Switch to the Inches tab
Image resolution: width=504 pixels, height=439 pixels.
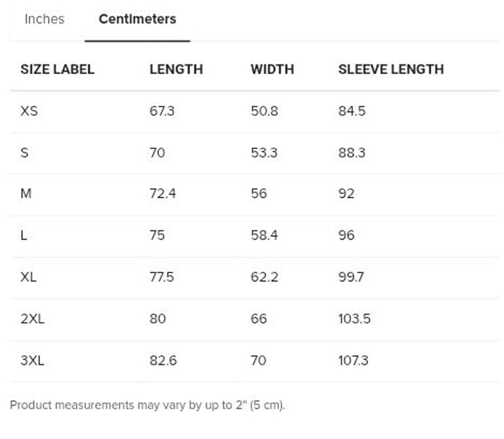44,19
